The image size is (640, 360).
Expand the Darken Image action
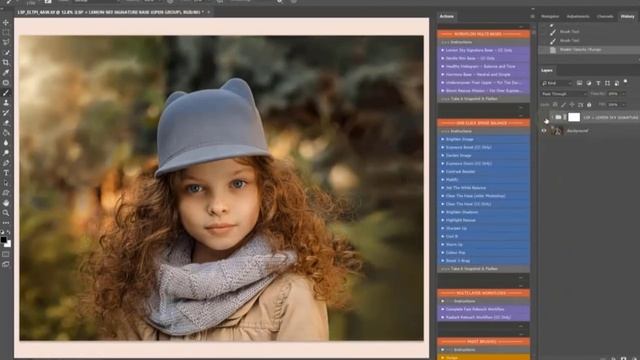(x=442, y=156)
